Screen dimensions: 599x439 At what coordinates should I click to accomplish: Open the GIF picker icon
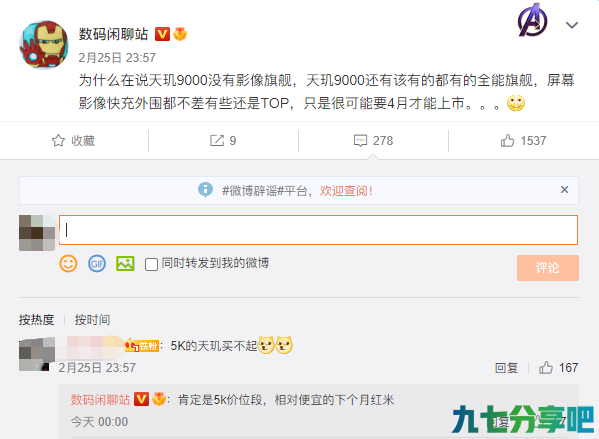click(x=97, y=264)
